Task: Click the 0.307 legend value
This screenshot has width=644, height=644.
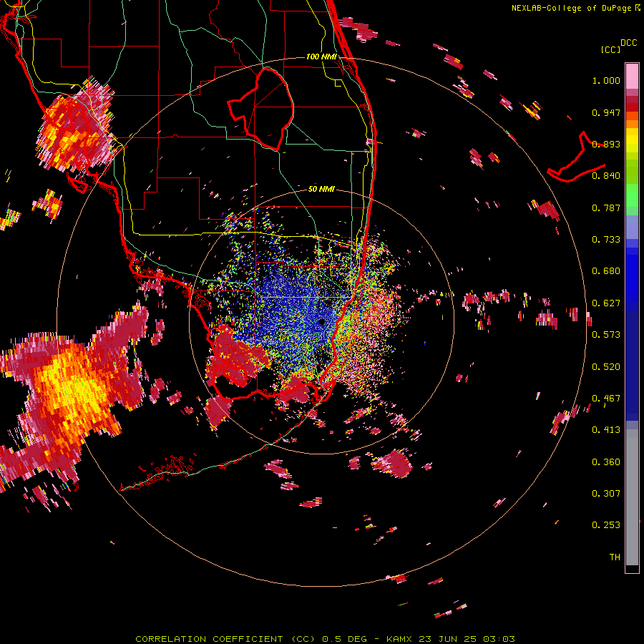Action: pos(606,493)
